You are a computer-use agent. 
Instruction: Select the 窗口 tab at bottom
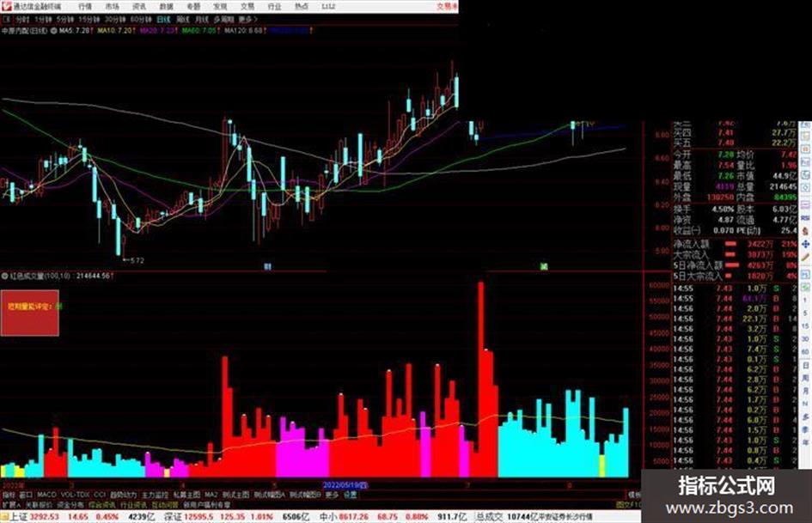(26, 495)
